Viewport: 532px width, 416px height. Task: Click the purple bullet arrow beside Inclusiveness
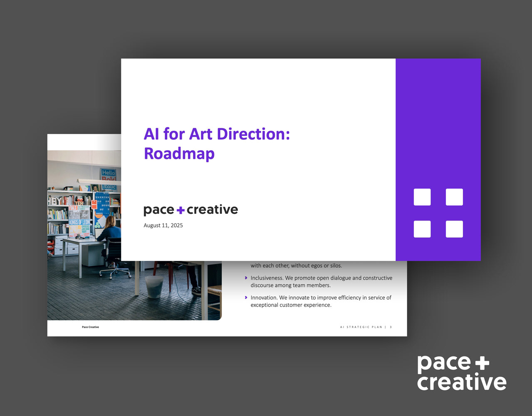[246, 278]
